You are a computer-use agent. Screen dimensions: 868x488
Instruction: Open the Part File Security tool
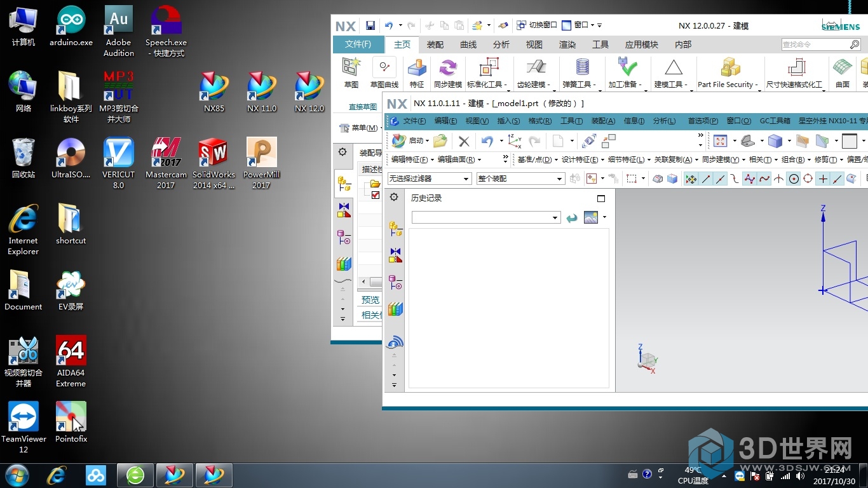(x=730, y=67)
